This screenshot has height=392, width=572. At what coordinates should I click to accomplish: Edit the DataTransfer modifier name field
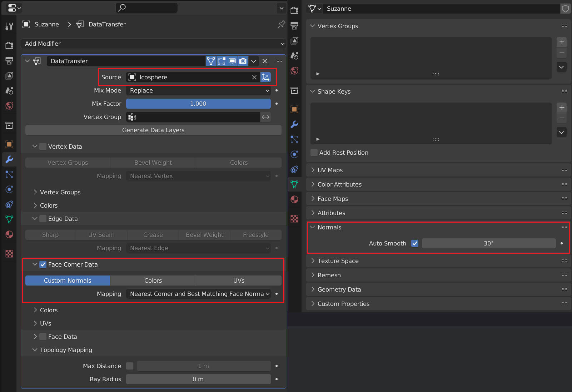click(x=126, y=61)
